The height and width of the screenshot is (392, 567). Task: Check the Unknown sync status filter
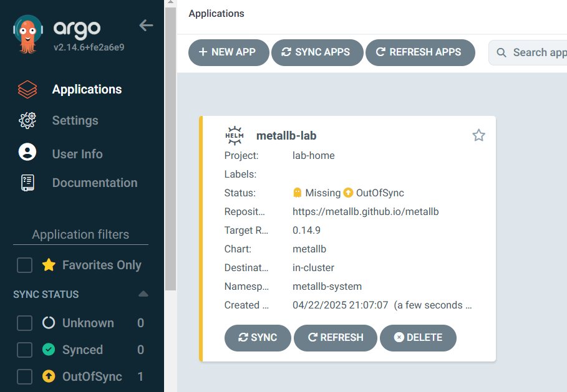(x=24, y=323)
